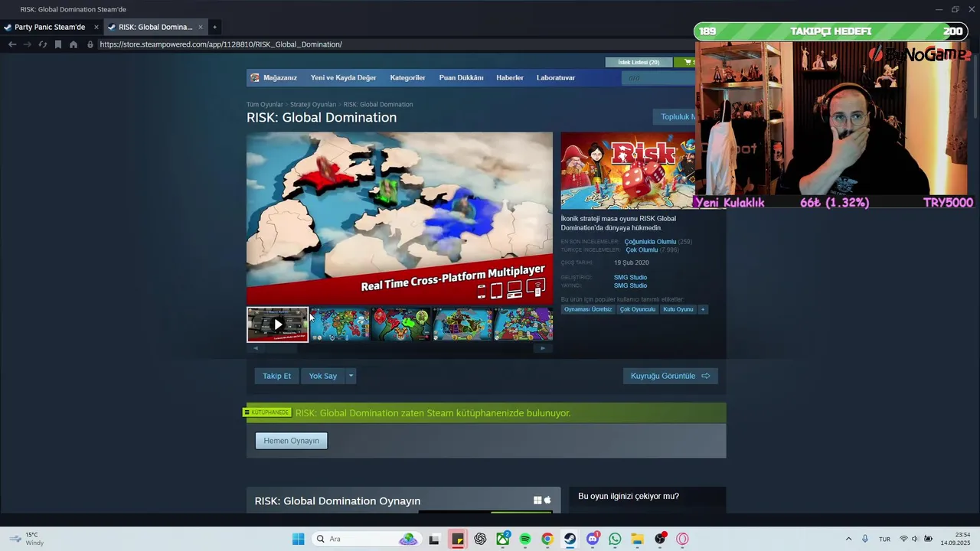980x551 pixels.
Task: Open the ChatGPT taskbar icon
Action: pyautogui.click(x=480, y=539)
